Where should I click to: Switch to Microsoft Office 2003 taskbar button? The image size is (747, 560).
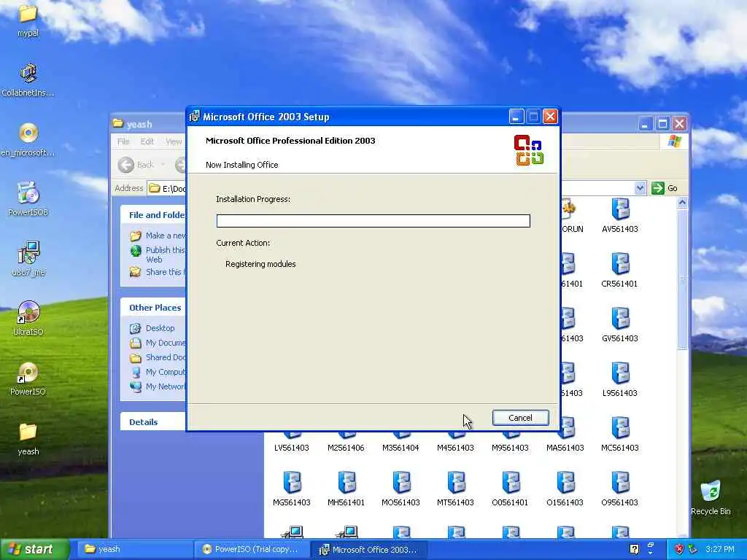(x=369, y=549)
